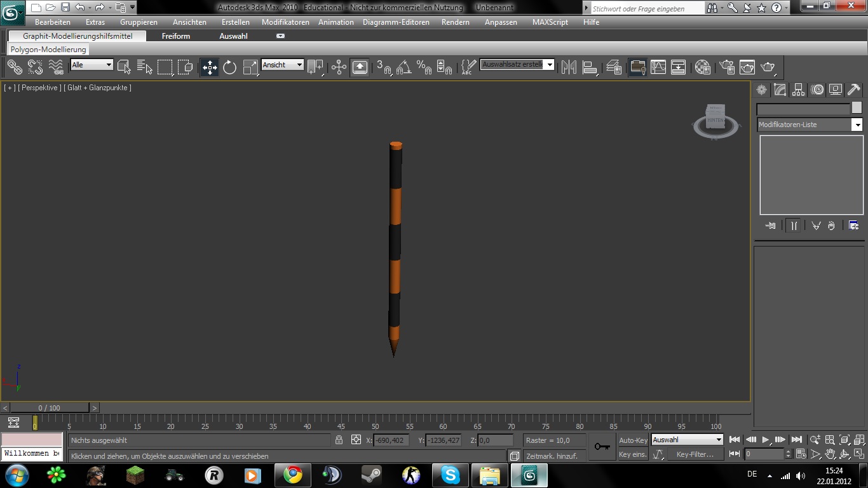Jump to the end of the animation
Image resolution: width=868 pixels, height=488 pixels.
(796, 440)
